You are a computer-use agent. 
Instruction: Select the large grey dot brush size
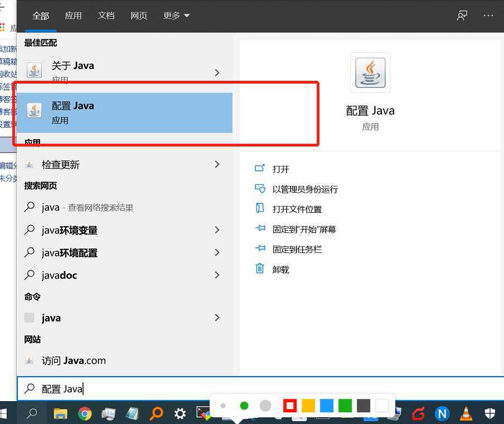pyautogui.click(x=265, y=406)
